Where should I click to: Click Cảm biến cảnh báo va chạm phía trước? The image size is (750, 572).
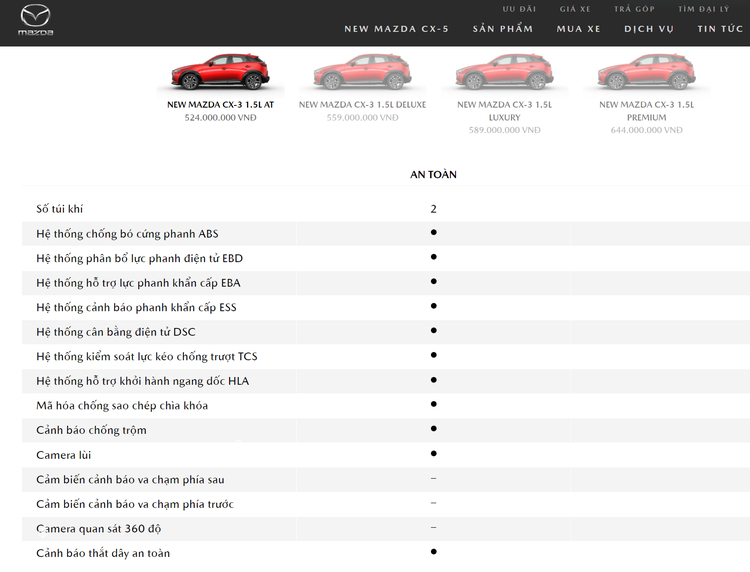click(x=135, y=504)
